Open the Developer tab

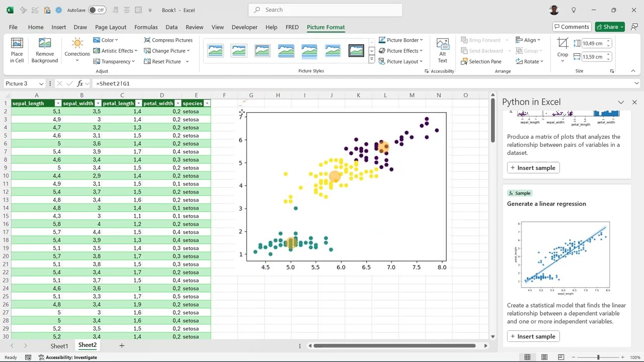click(245, 27)
